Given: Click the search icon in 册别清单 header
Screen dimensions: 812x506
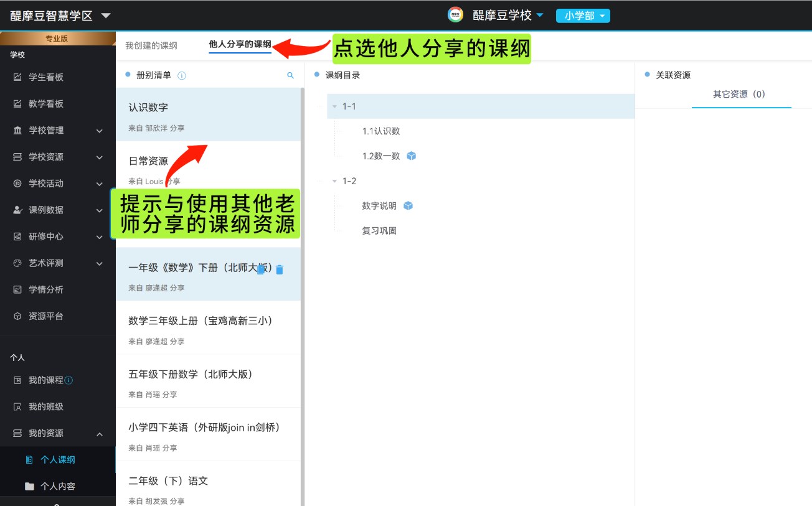Looking at the screenshot, I should (290, 75).
